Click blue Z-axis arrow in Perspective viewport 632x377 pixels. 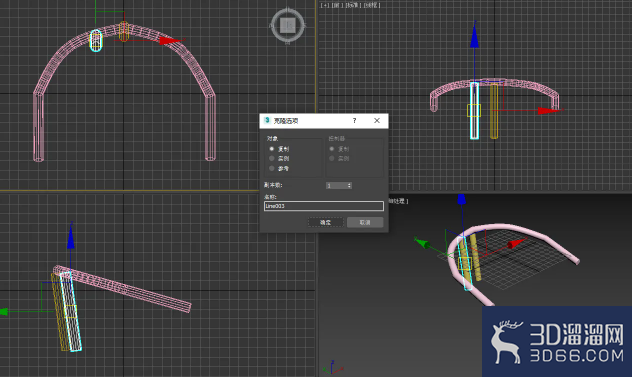coord(462,199)
